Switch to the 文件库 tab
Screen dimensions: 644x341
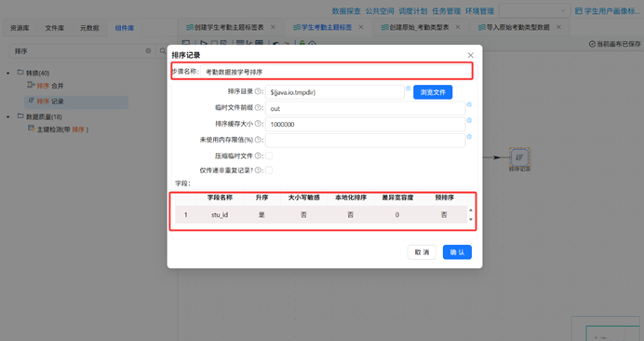point(55,28)
